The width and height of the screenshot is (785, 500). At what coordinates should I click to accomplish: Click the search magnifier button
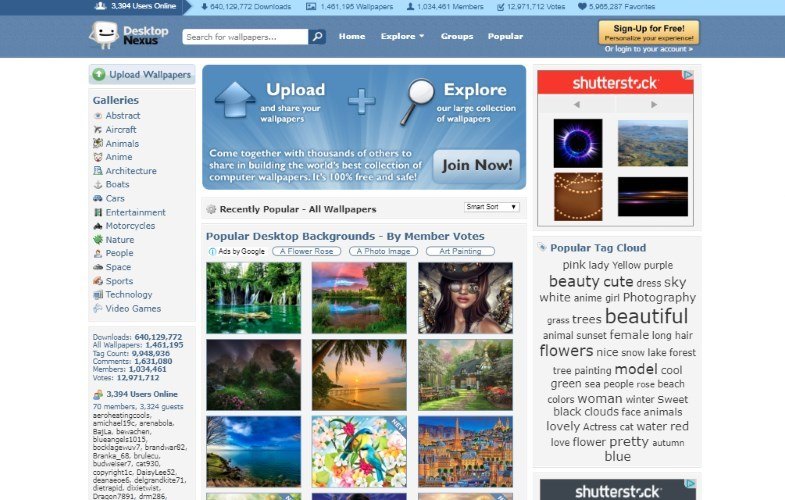[x=317, y=37]
